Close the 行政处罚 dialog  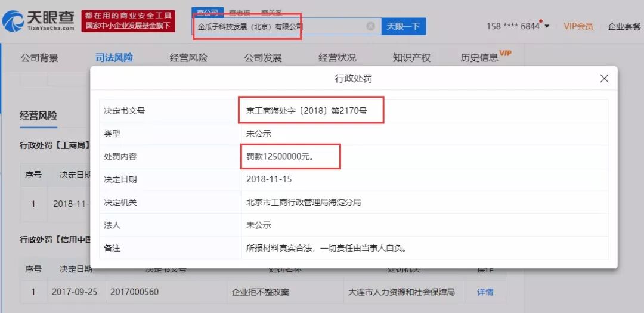tap(604, 79)
